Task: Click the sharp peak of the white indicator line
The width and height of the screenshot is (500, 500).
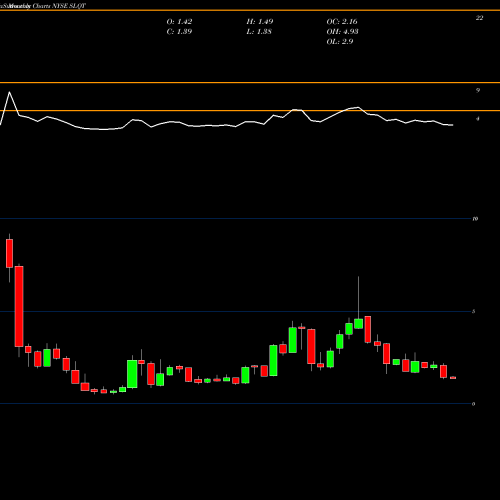Action: pos(9,92)
